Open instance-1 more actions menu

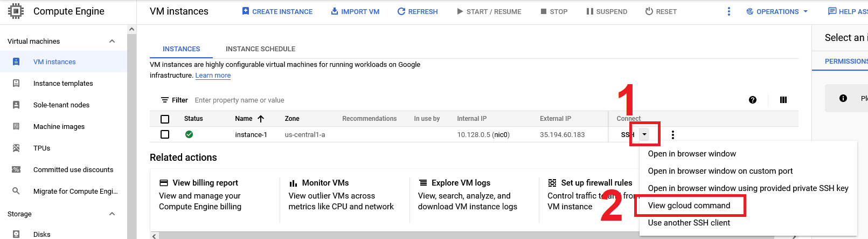672,135
